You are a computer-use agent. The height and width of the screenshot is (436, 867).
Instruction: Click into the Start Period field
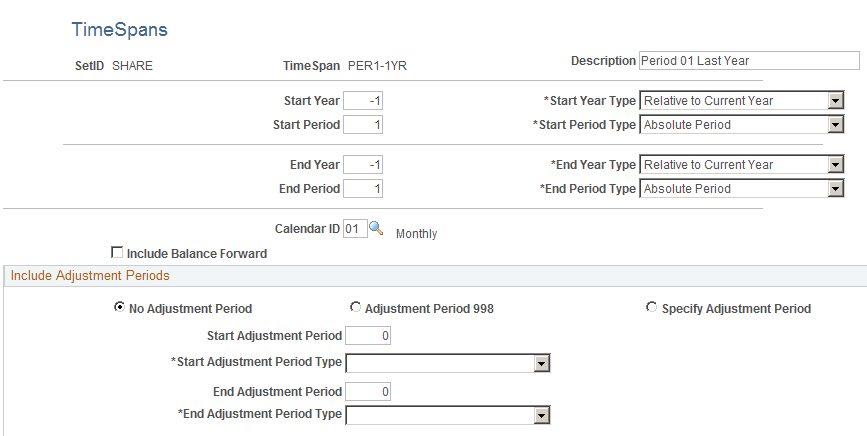[363, 125]
